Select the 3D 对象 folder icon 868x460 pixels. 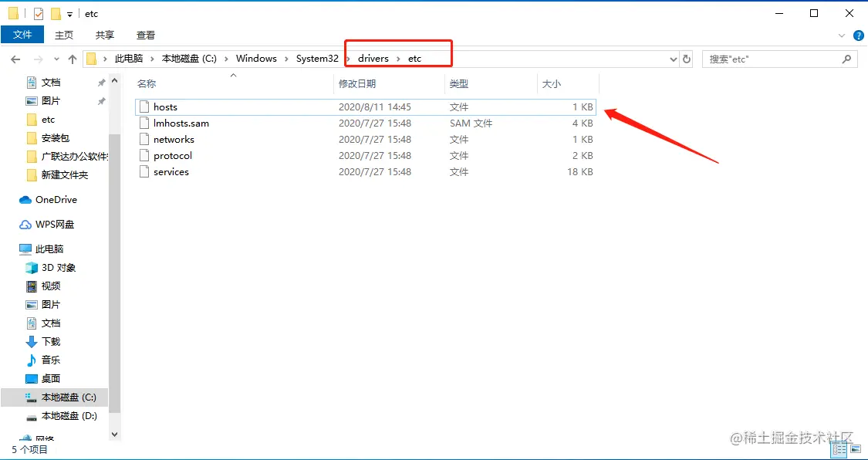coord(32,268)
